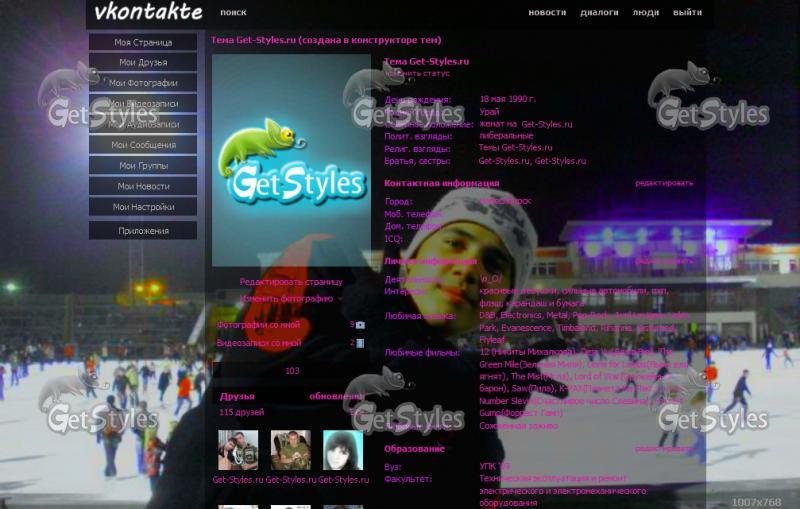Click the hometown link Урай
800x509 pixels.
point(489,112)
